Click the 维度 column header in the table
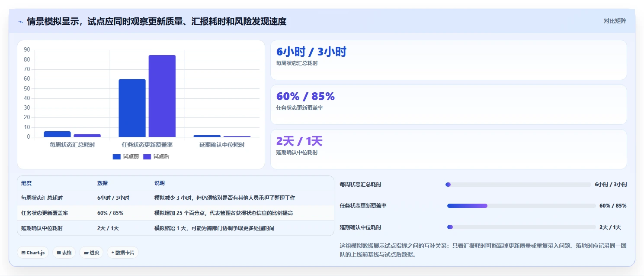This screenshot has height=276, width=644. pyautogui.click(x=26, y=183)
